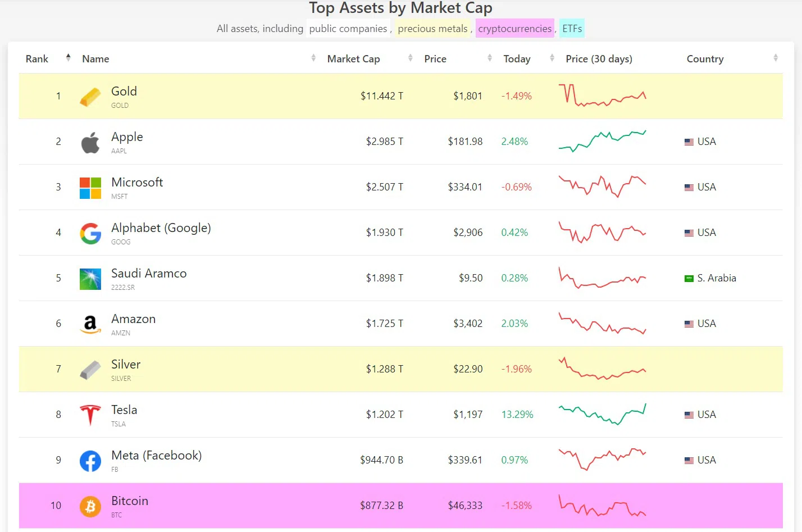Screen dimensions: 802x532
Task: Click the Meta Facebook logo icon
Action: click(90, 461)
